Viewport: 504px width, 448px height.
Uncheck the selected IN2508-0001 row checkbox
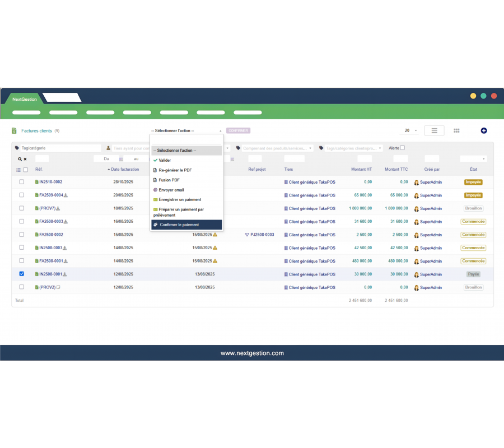pyautogui.click(x=22, y=274)
